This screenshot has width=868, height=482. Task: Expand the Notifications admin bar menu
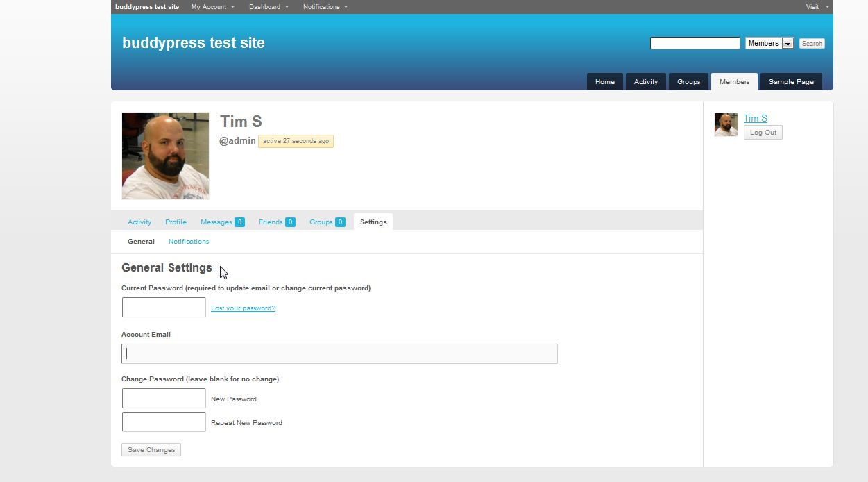325,7
